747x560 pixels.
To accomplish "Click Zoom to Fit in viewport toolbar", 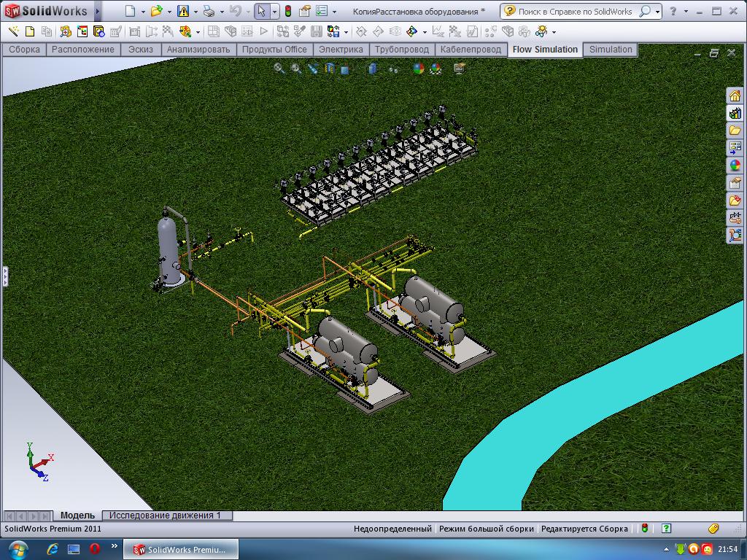I will pos(279,69).
